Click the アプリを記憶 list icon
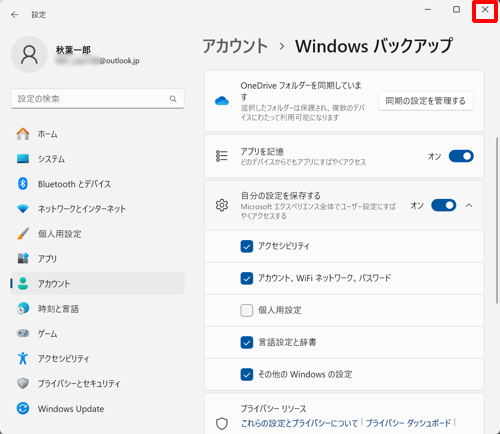 (222, 156)
